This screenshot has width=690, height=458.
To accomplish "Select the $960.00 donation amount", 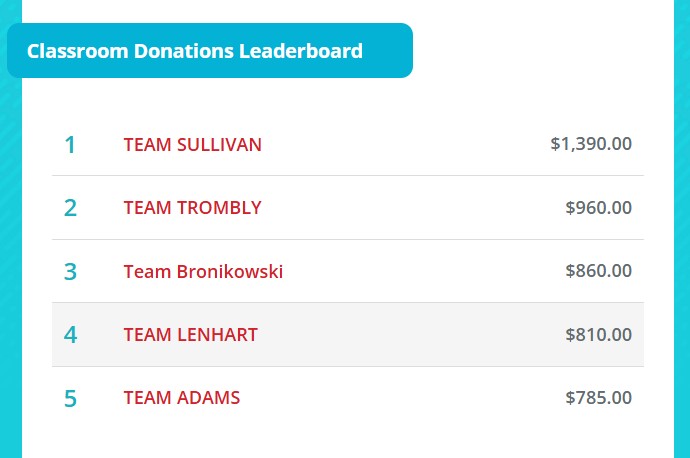I will 598,208.
